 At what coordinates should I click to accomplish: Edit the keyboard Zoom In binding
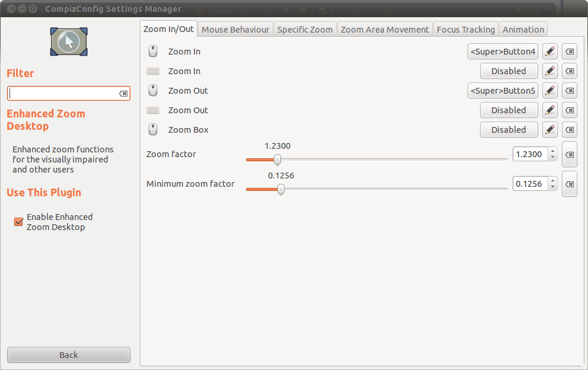549,71
